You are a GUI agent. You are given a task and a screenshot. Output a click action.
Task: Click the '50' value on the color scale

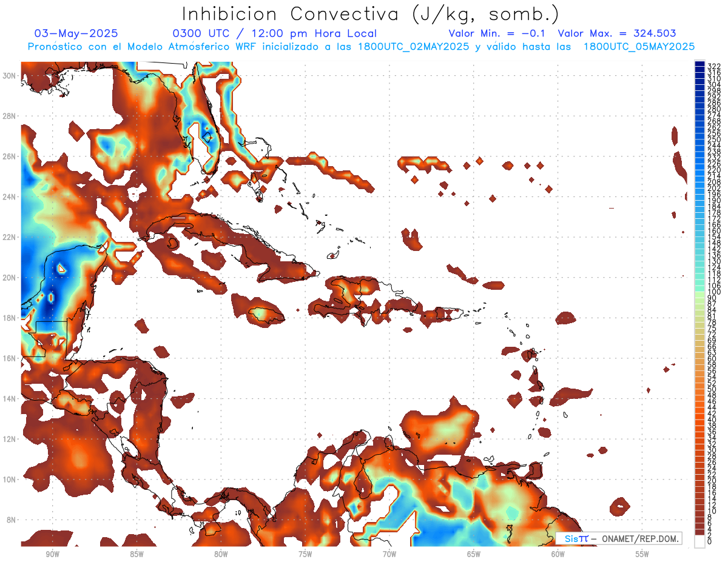click(712, 389)
